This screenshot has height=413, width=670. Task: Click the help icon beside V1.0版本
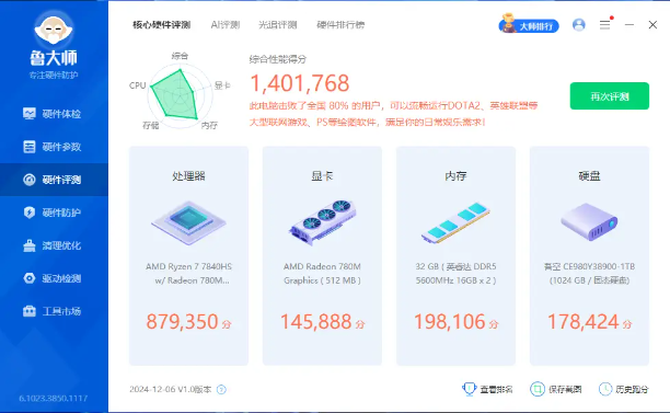[221, 390]
